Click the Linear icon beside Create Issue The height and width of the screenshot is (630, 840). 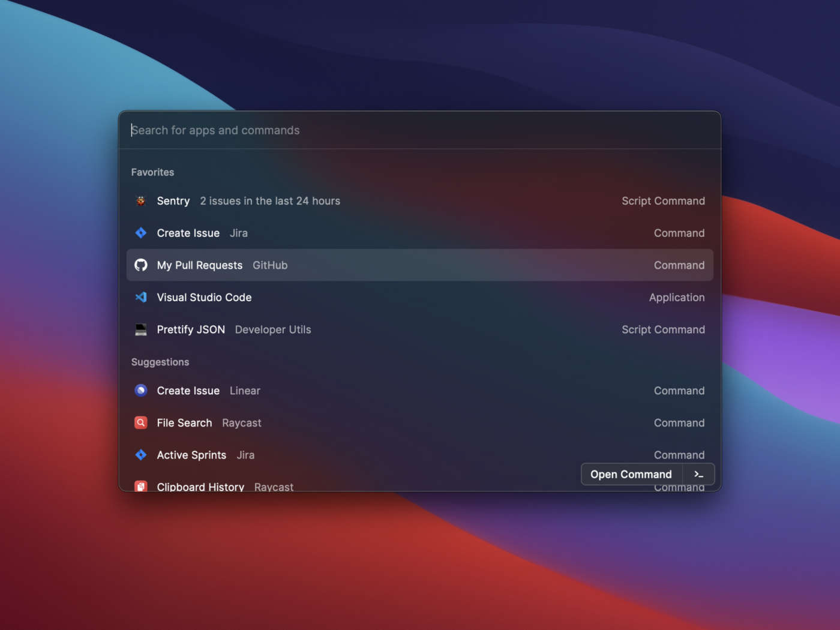[x=141, y=391]
